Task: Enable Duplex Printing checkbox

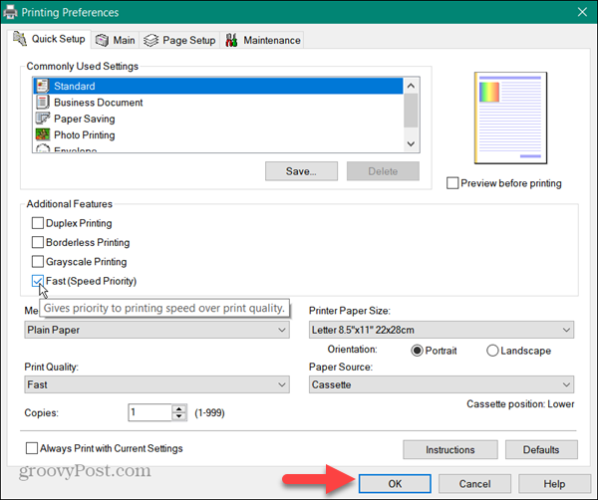Action: click(x=37, y=223)
